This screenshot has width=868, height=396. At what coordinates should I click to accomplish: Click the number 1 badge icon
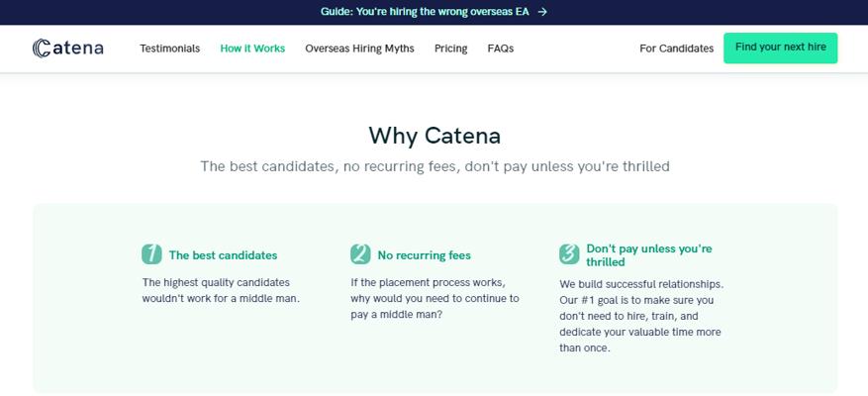[151, 254]
